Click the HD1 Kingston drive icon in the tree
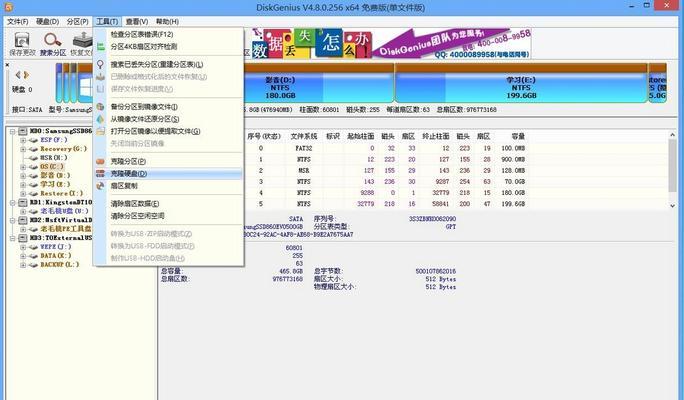Viewport: 684px width, 400px height. coord(23,202)
